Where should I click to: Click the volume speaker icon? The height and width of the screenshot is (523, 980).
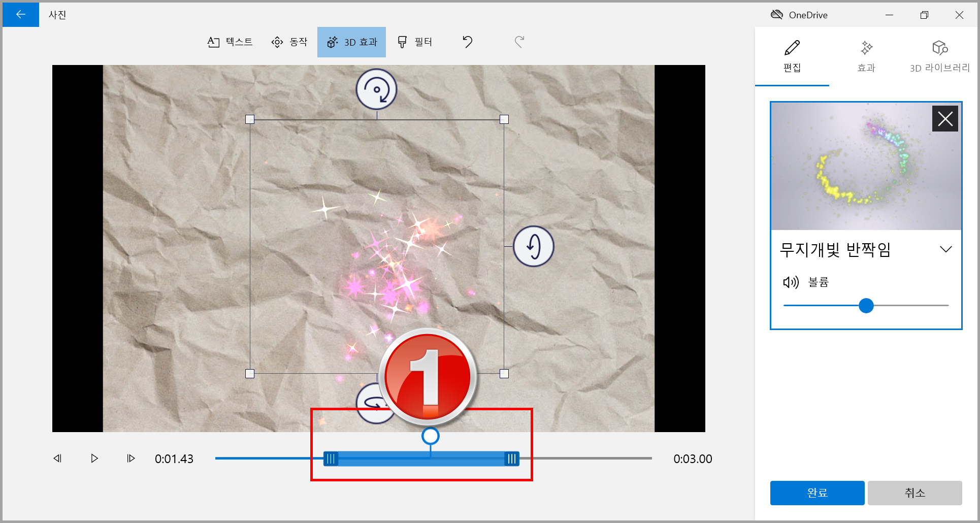pyautogui.click(x=791, y=282)
